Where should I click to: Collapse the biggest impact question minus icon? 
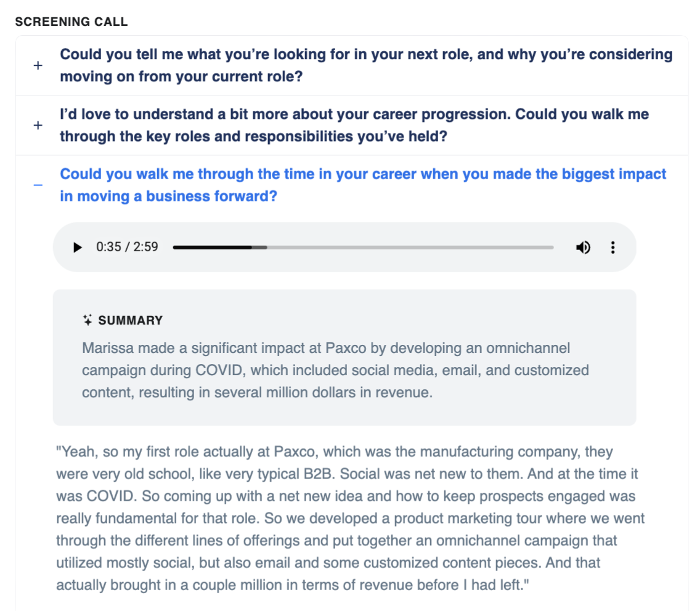[x=38, y=185]
